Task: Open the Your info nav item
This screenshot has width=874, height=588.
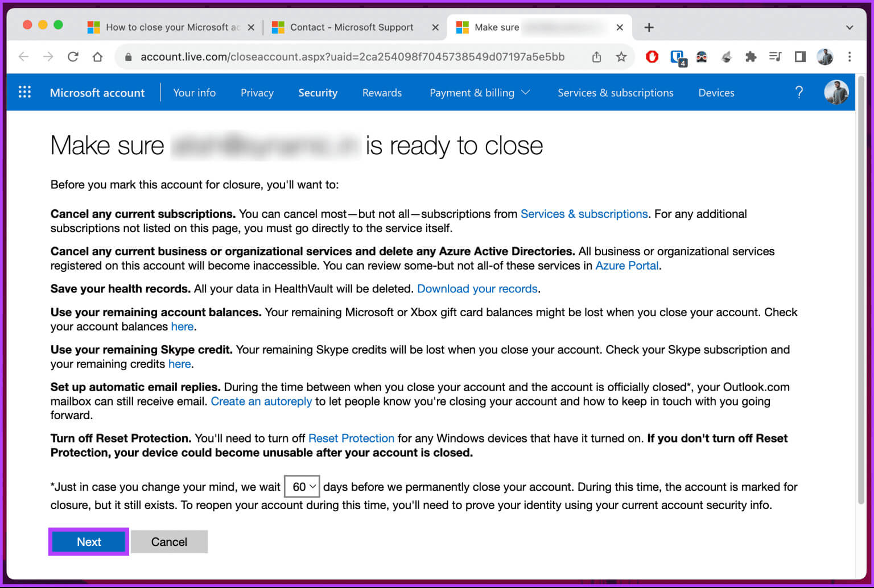Action: [195, 93]
